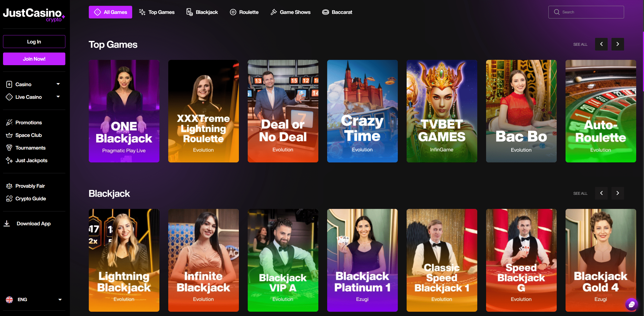Open Blackjack Gold 4 card
644x316 pixels.
(x=601, y=260)
